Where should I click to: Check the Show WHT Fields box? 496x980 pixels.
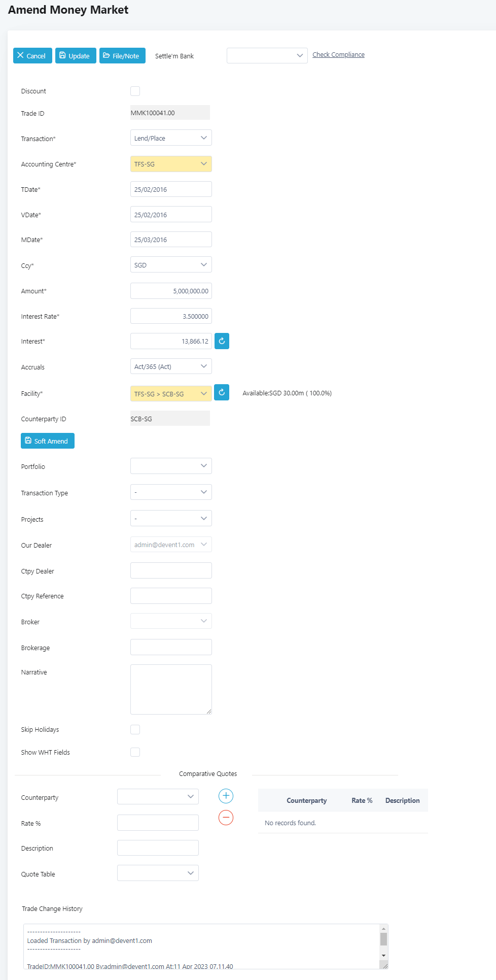pyautogui.click(x=135, y=752)
